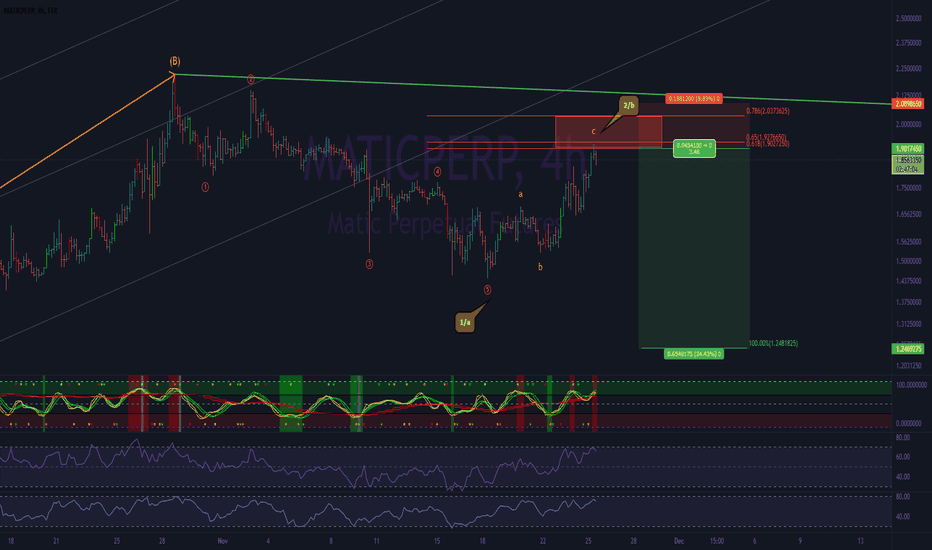The width and height of the screenshot is (932, 550).
Task: Click the 0.0000000 oscillator scale label
Action: pyautogui.click(x=911, y=423)
